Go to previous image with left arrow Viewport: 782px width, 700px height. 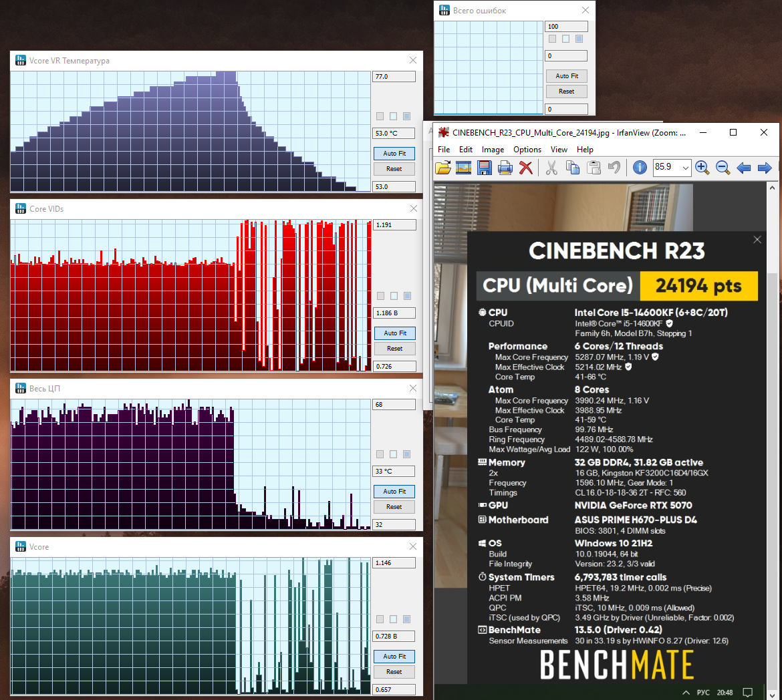[x=744, y=168]
